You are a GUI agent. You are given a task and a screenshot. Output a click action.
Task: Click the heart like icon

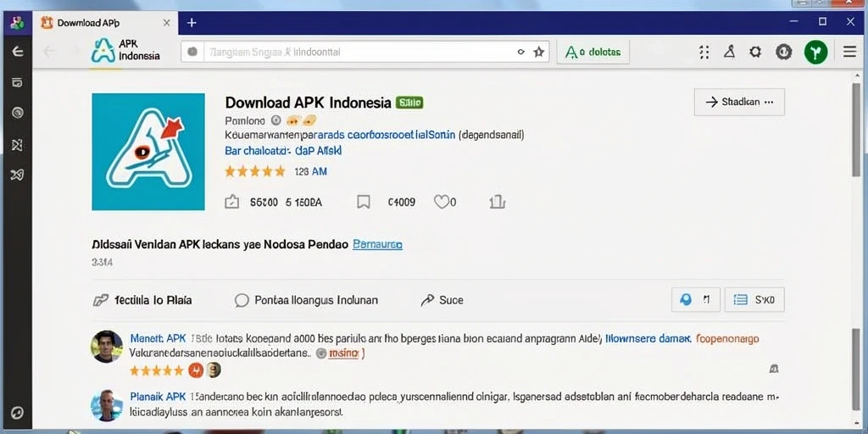tap(441, 203)
